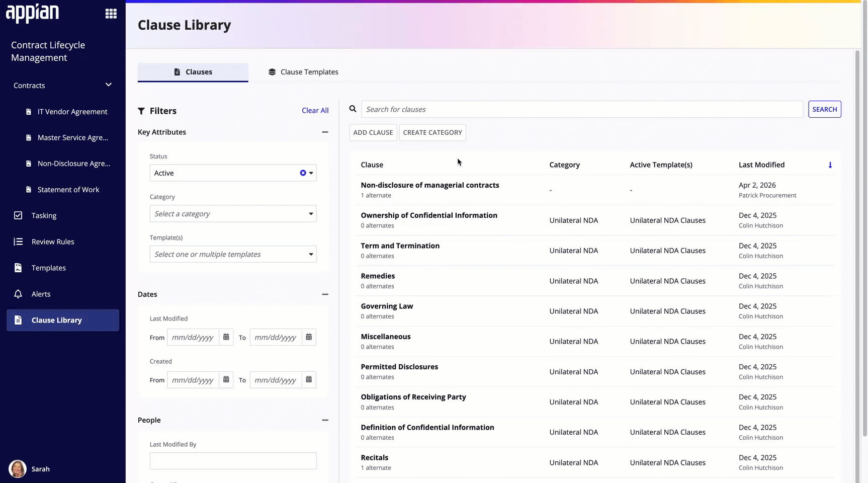This screenshot has height=483, width=868.
Task: Open the Appian apps grid icon
Action: pyautogui.click(x=111, y=14)
